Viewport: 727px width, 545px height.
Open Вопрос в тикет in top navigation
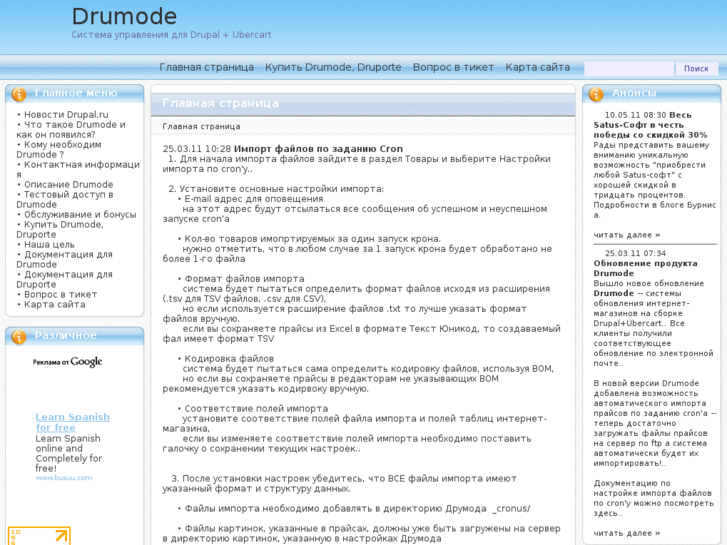click(453, 67)
